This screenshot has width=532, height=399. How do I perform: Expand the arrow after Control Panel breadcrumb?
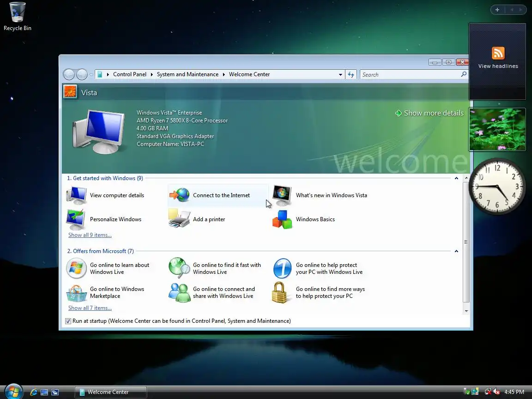(151, 74)
